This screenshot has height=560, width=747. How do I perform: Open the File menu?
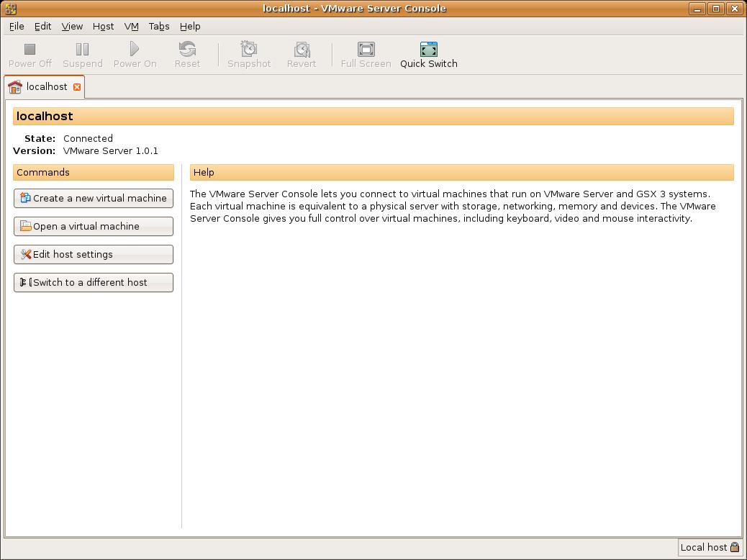[x=17, y=26]
